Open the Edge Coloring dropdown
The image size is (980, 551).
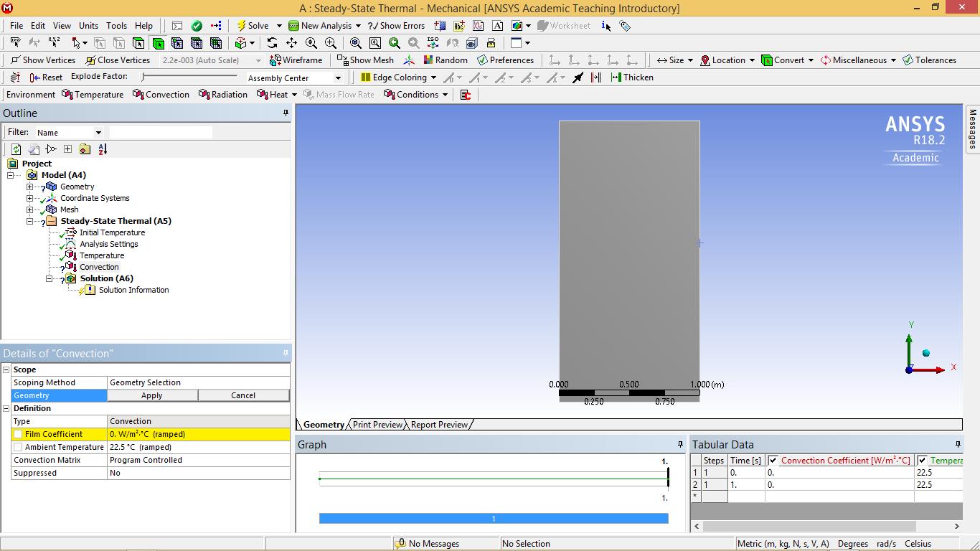pyautogui.click(x=433, y=77)
